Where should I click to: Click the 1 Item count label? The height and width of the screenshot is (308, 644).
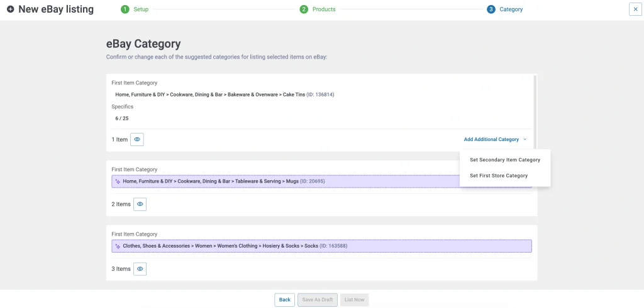[x=119, y=139]
